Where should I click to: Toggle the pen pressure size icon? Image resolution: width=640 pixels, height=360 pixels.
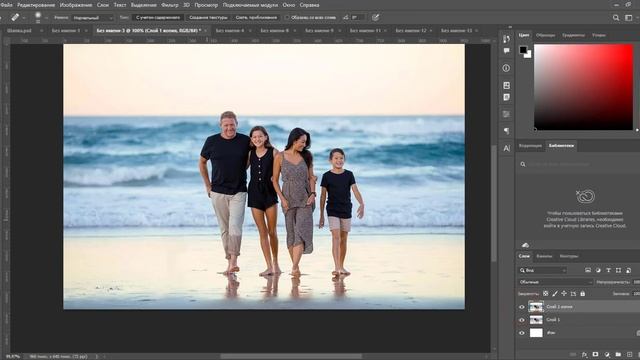pos(376,18)
